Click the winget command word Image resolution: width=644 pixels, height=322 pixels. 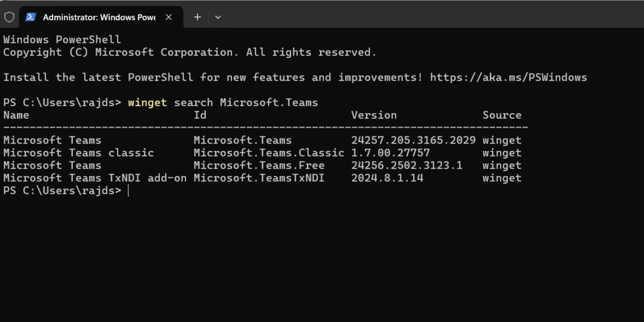coord(147,103)
